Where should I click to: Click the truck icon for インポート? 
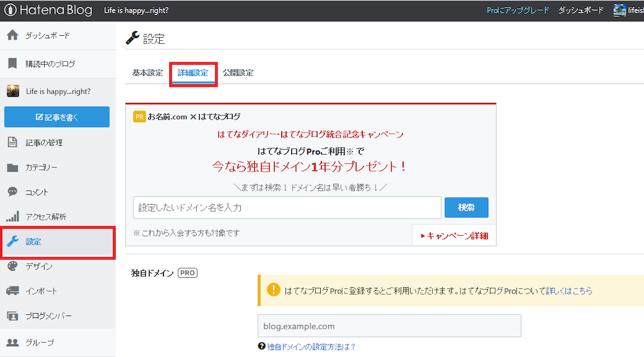13,291
